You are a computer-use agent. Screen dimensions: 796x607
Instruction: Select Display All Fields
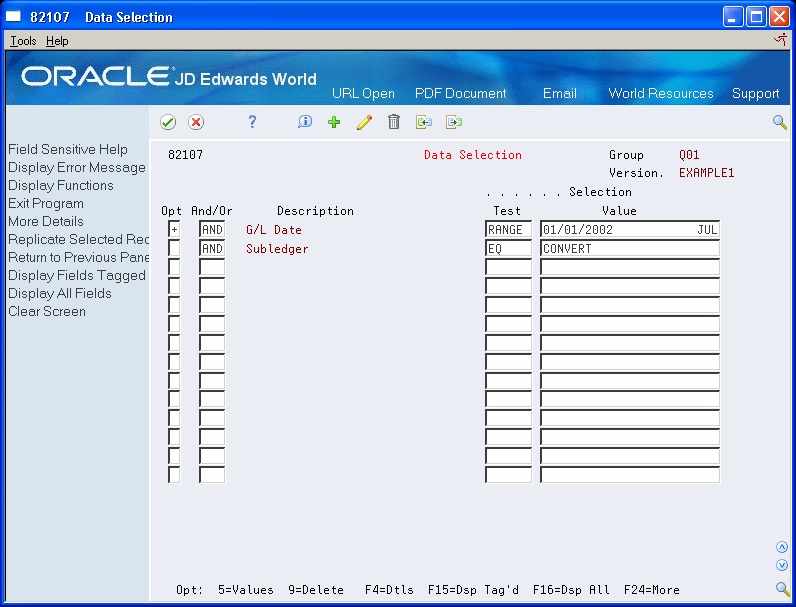(x=60, y=293)
